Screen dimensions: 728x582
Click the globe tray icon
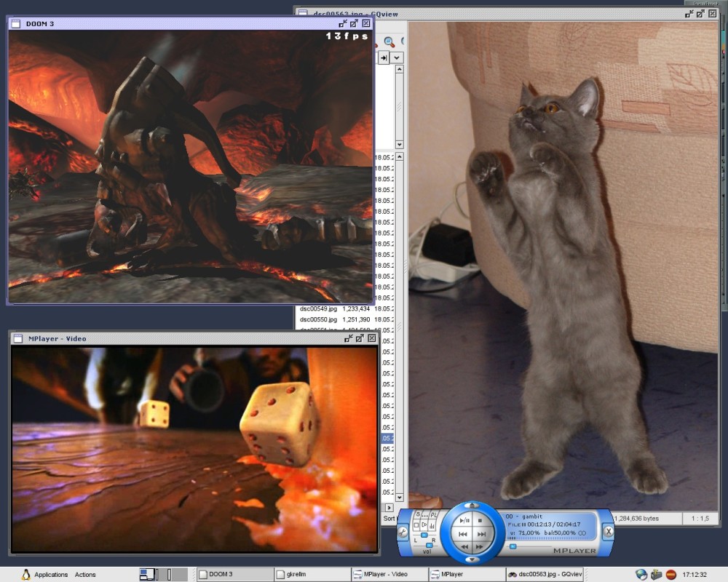click(641, 575)
